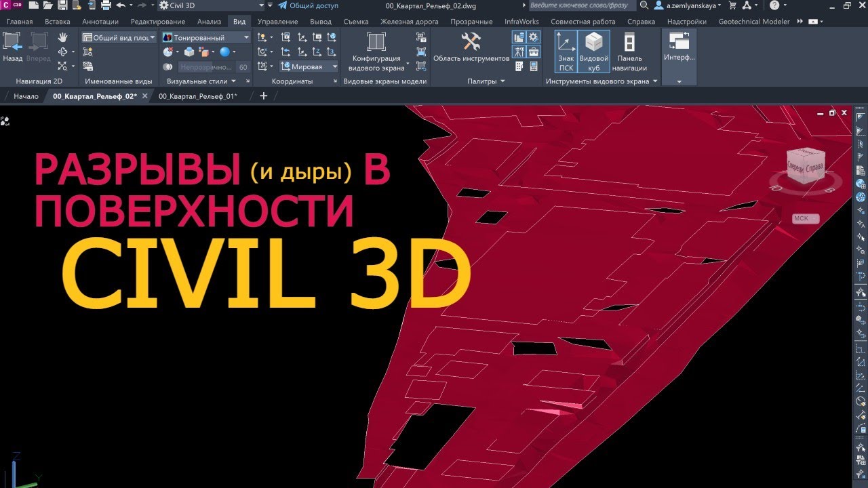Open the Тонированный visual style dropdown

point(207,37)
